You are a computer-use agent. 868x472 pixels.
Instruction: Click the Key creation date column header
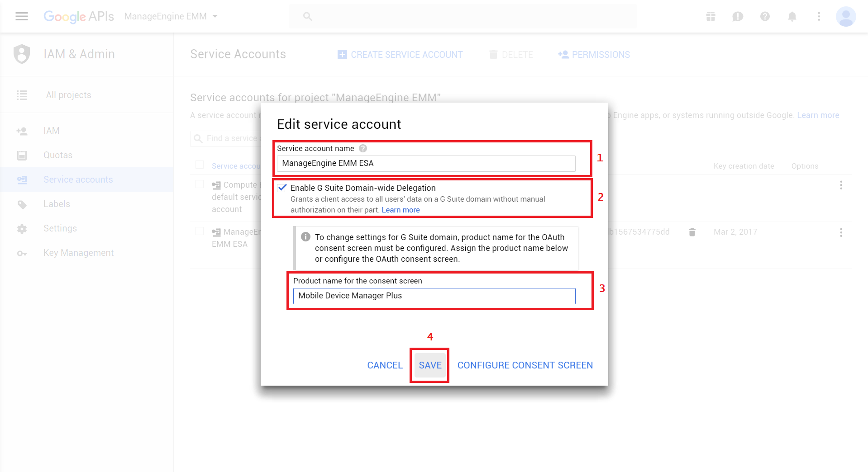click(744, 166)
